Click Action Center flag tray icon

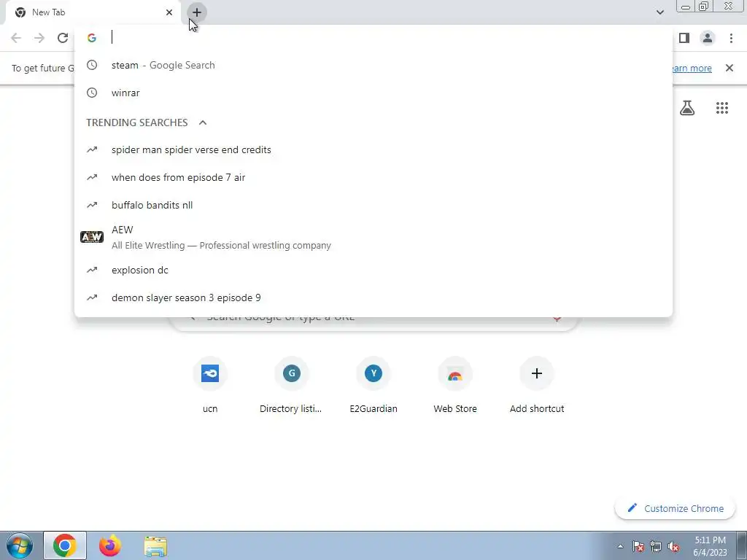point(638,546)
